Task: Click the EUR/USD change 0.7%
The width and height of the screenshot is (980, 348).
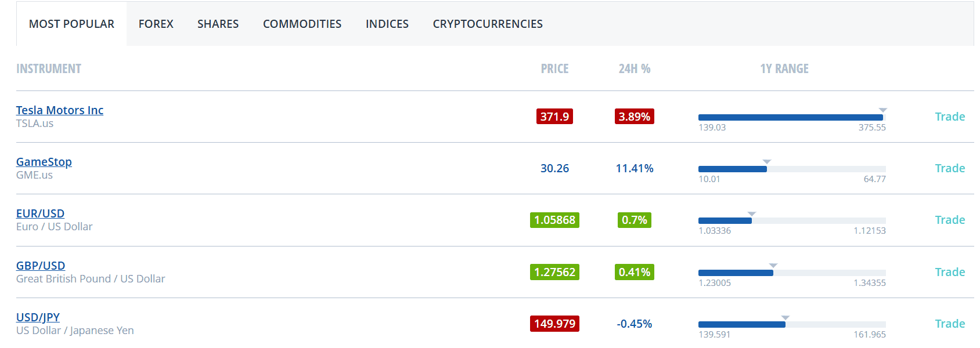Action: coord(635,220)
